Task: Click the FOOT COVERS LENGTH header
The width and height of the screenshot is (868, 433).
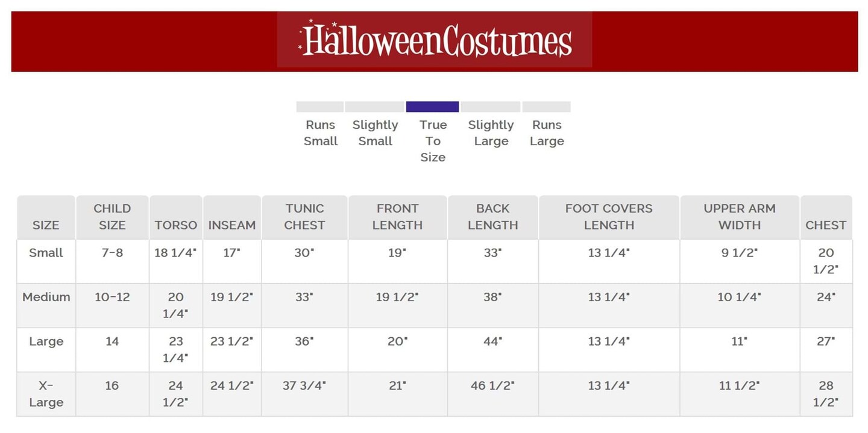Action: click(x=609, y=217)
